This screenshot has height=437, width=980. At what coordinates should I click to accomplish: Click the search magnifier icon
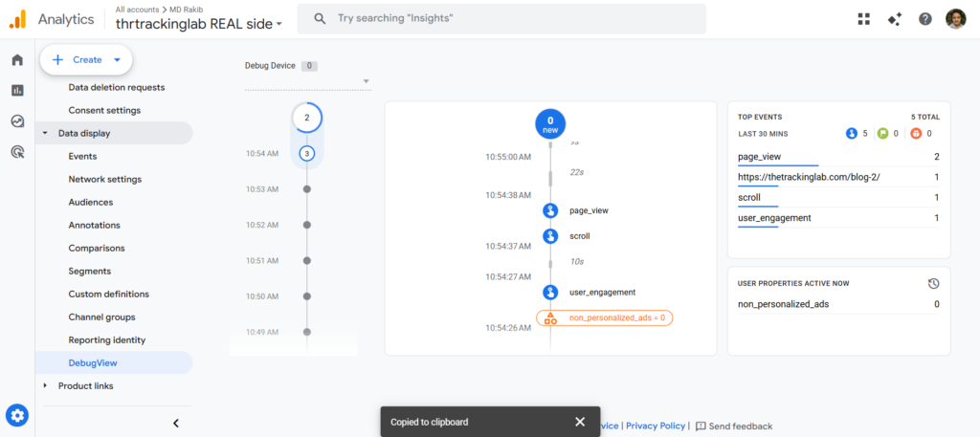click(x=320, y=19)
